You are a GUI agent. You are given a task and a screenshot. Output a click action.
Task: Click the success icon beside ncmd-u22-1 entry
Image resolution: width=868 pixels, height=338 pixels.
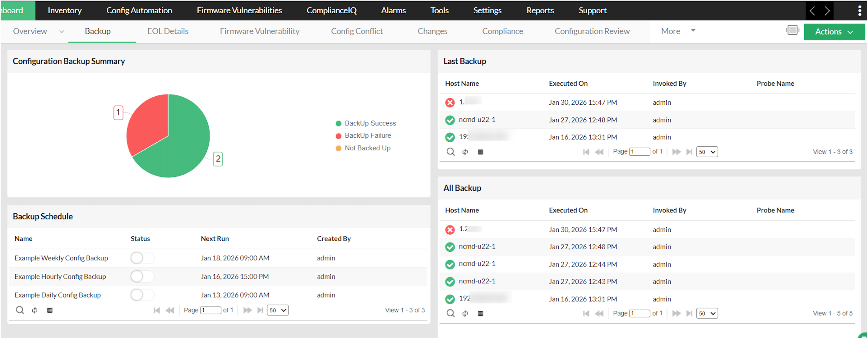pos(450,120)
